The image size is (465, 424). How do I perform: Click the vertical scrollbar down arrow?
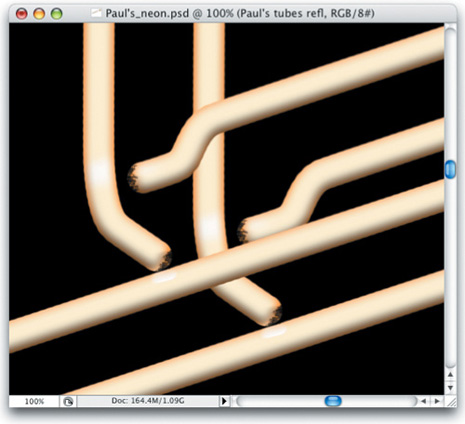click(x=450, y=388)
